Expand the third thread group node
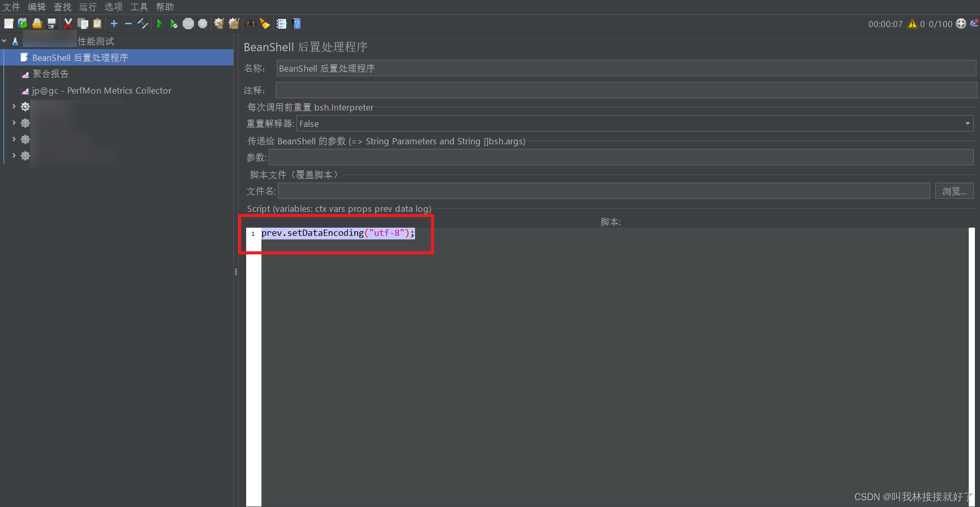This screenshot has width=980, height=507. (x=14, y=139)
